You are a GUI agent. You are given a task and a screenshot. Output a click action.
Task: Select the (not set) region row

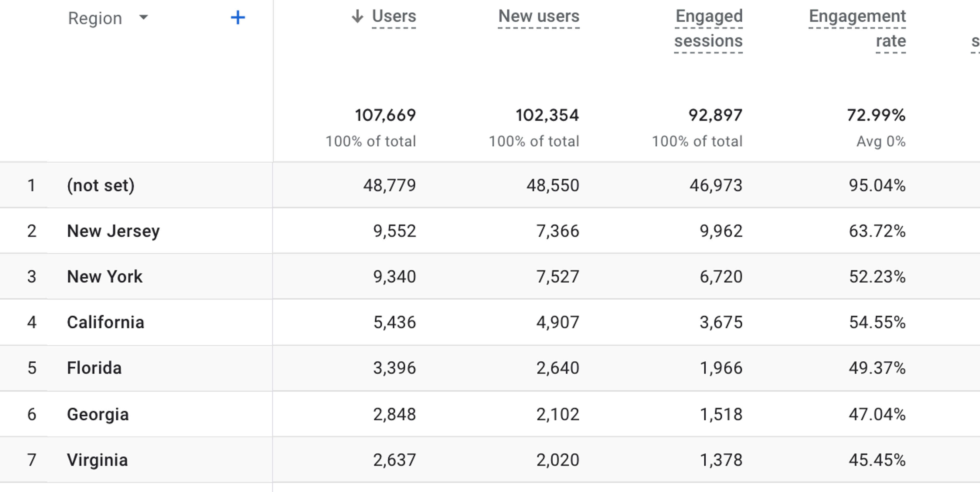[490, 185]
